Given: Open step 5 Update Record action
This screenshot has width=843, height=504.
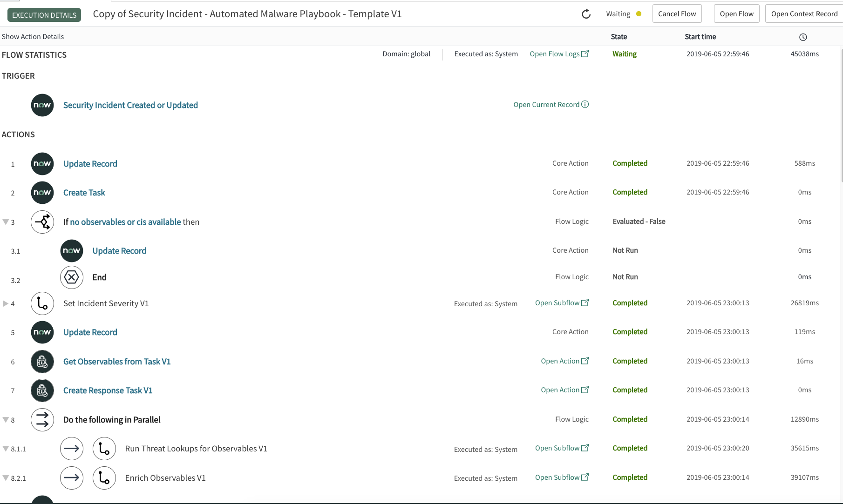Looking at the screenshot, I should 90,332.
